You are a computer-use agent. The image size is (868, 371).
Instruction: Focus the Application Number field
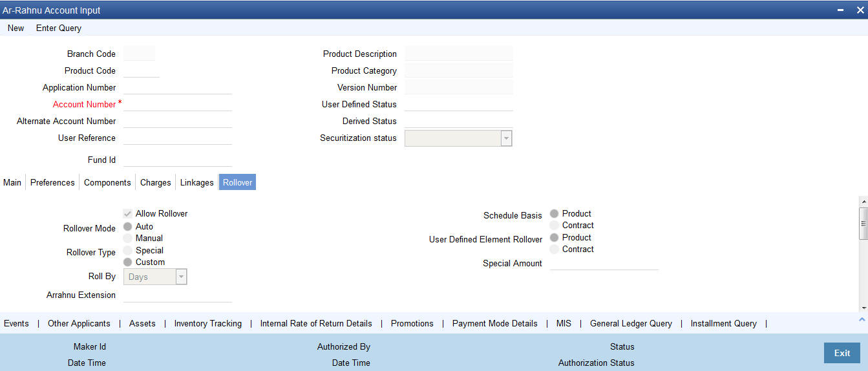coord(177,87)
